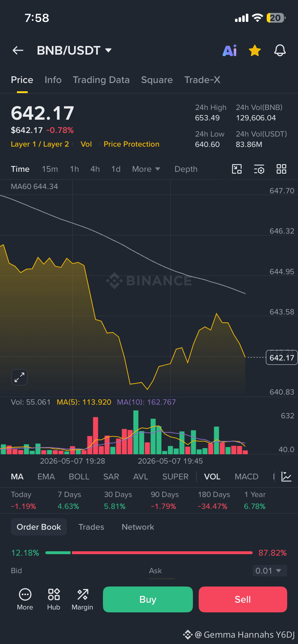Tap the red Sell button
The height and width of the screenshot is (644, 298).
(243, 599)
